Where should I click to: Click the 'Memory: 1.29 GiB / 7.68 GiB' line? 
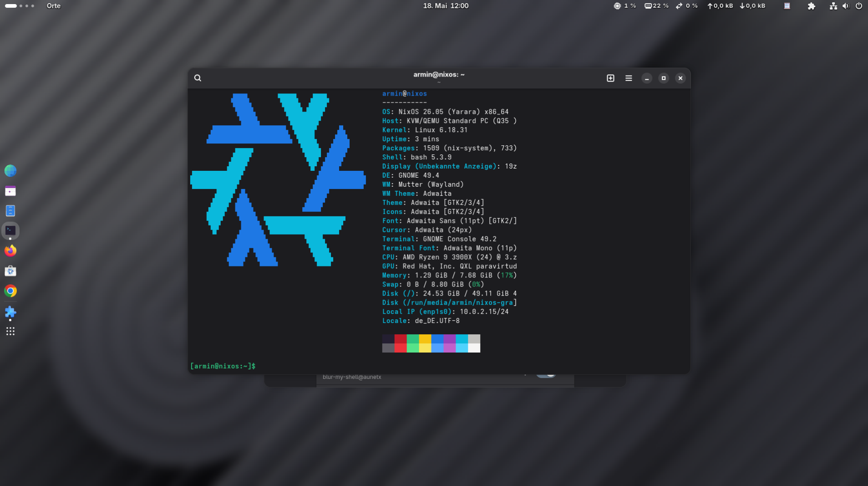point(450,276)
